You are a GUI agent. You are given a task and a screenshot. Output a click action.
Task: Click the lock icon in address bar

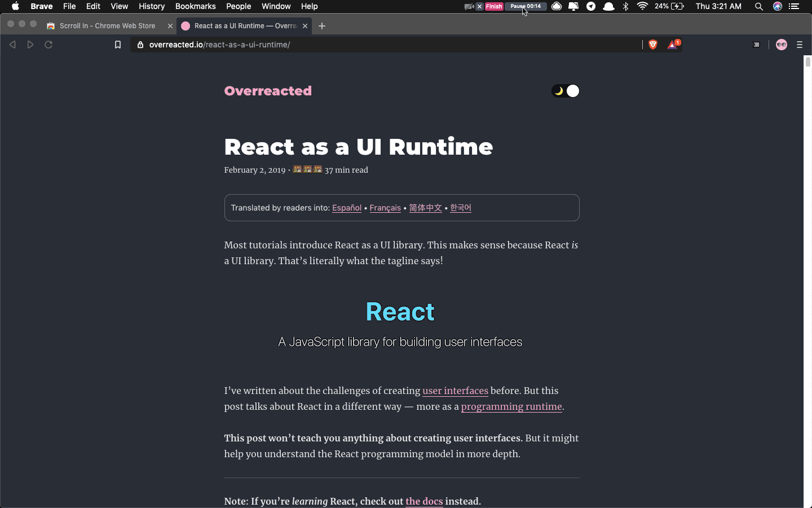point(140,45)
